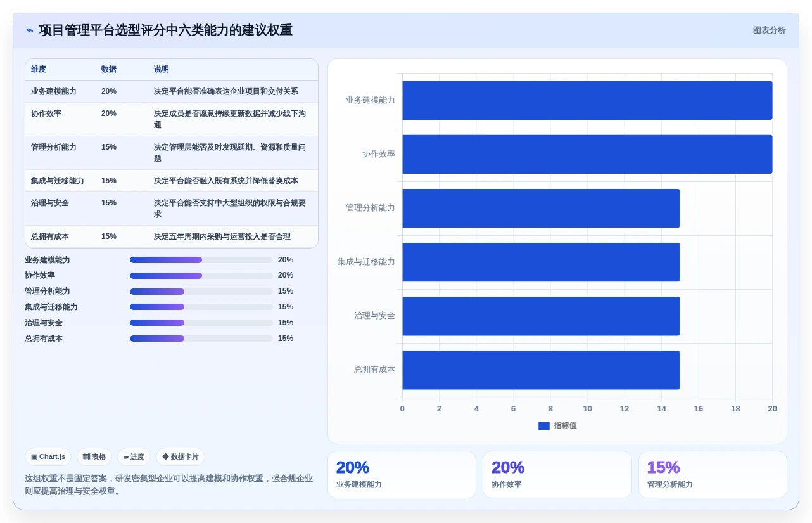Click the description starting 决定平台能否支持中大型组织

[230, 209]
